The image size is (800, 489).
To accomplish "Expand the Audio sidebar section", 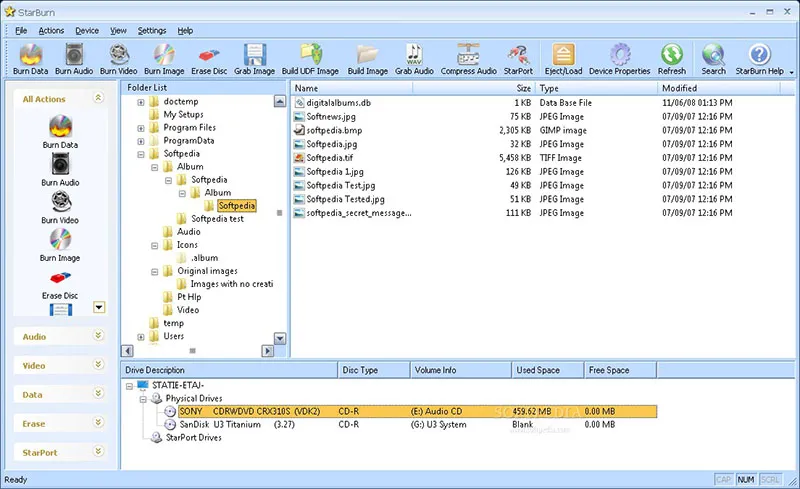I will click(97, 337).
